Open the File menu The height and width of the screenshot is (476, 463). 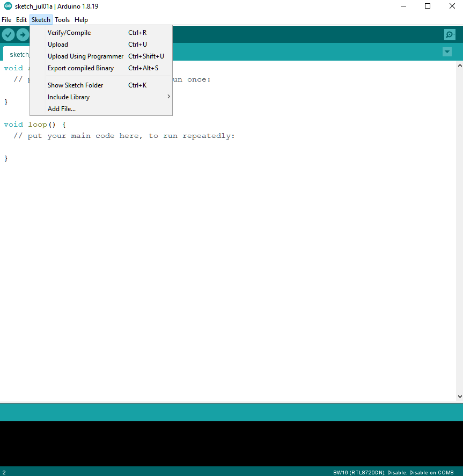pos(6,20)
